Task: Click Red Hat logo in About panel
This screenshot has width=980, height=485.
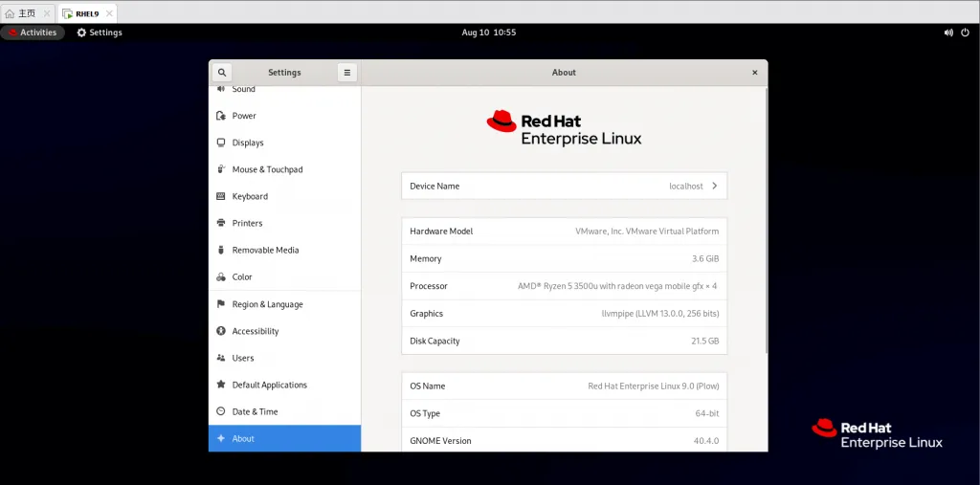Action: tap(564, 128)
